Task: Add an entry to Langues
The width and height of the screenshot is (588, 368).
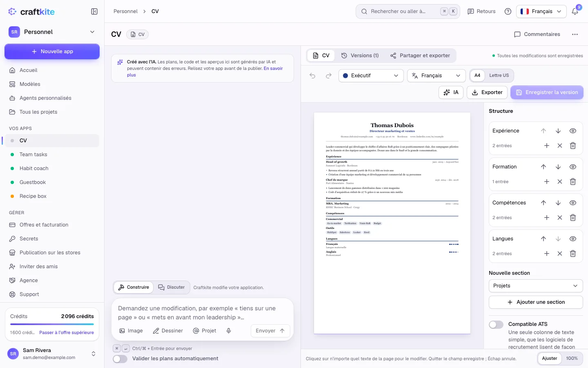Action: tap(547, 254)
